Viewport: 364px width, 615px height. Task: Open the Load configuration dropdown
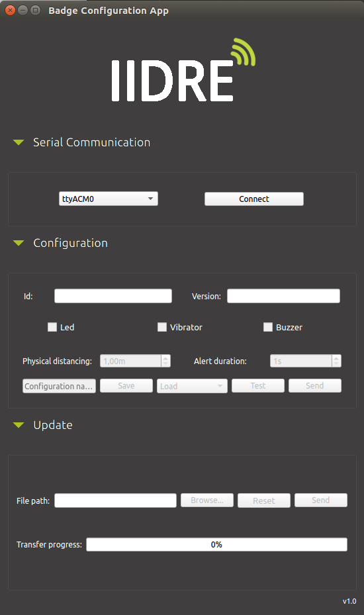tap(192, 386)
